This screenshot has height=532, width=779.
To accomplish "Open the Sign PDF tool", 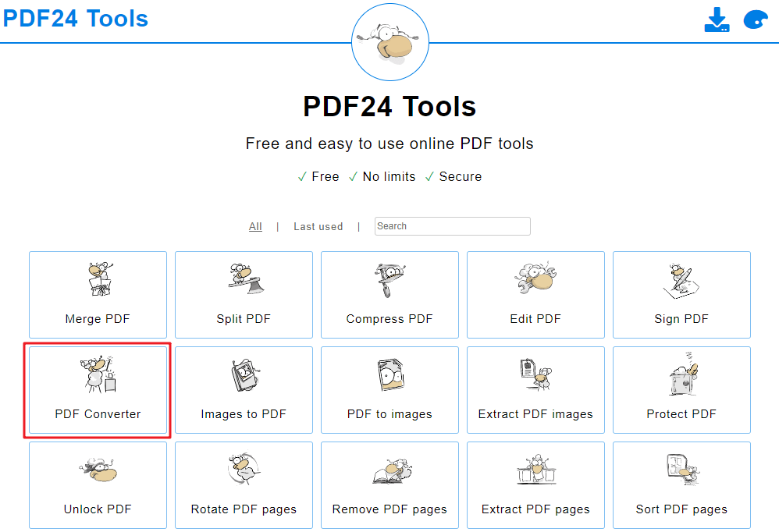I will tap(681, 295).
